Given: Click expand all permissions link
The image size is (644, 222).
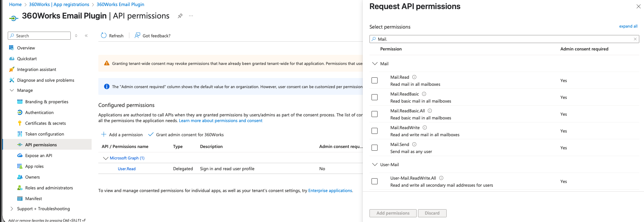Looking at the screenshot, I should [628, 26].
